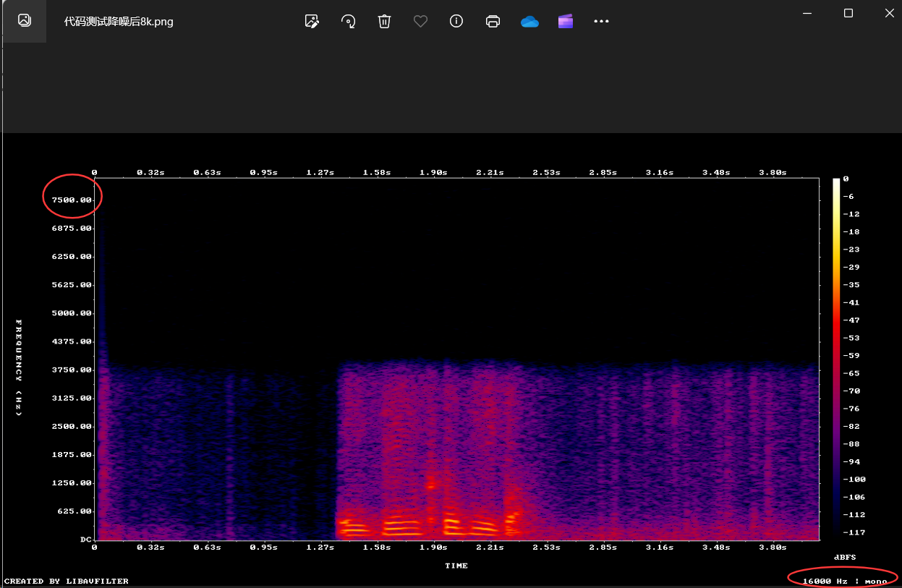
Task: Open the Edit image tool
Action: point(312,21)
